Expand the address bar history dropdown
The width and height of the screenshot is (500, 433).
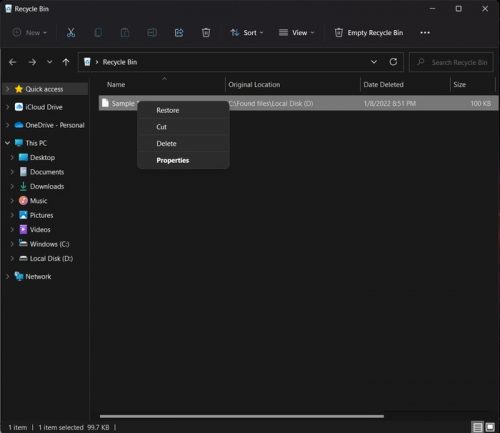(x=374, y=62)
